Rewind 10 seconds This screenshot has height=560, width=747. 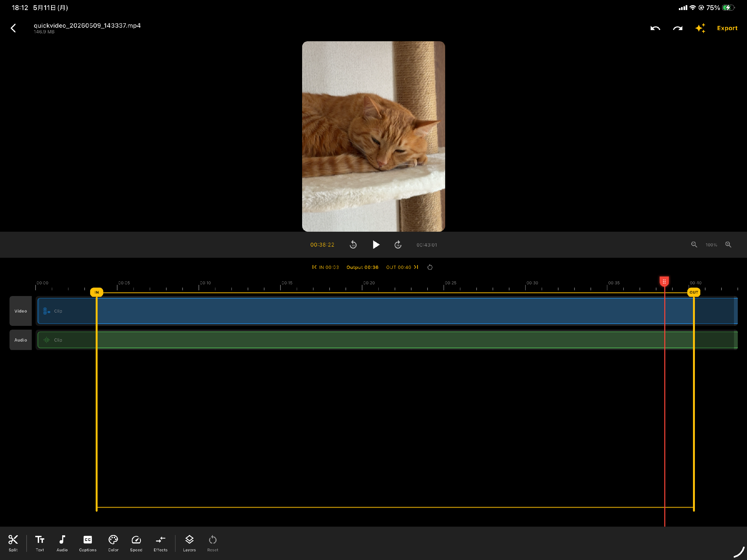(353, 245)
